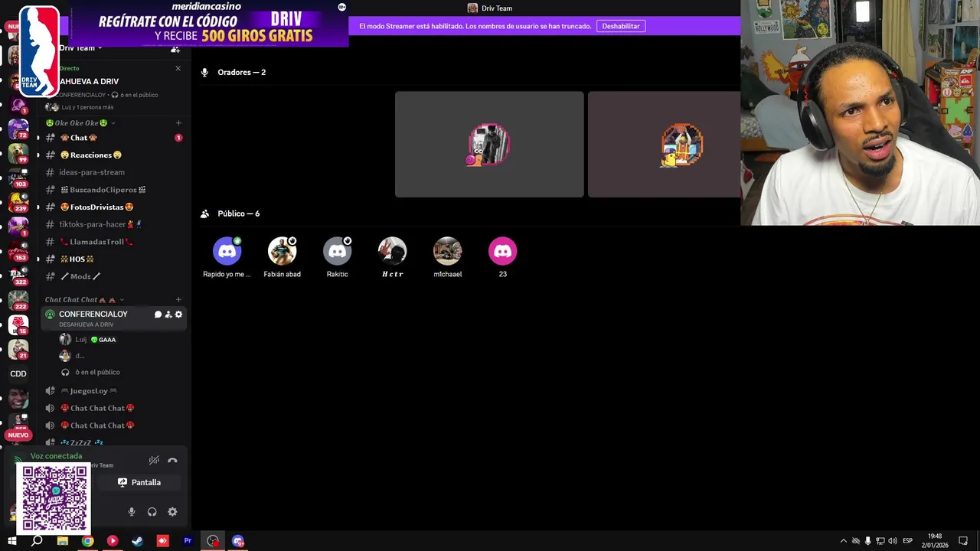
Task: Open Windows notification center
Action: [x=963, y=541]
